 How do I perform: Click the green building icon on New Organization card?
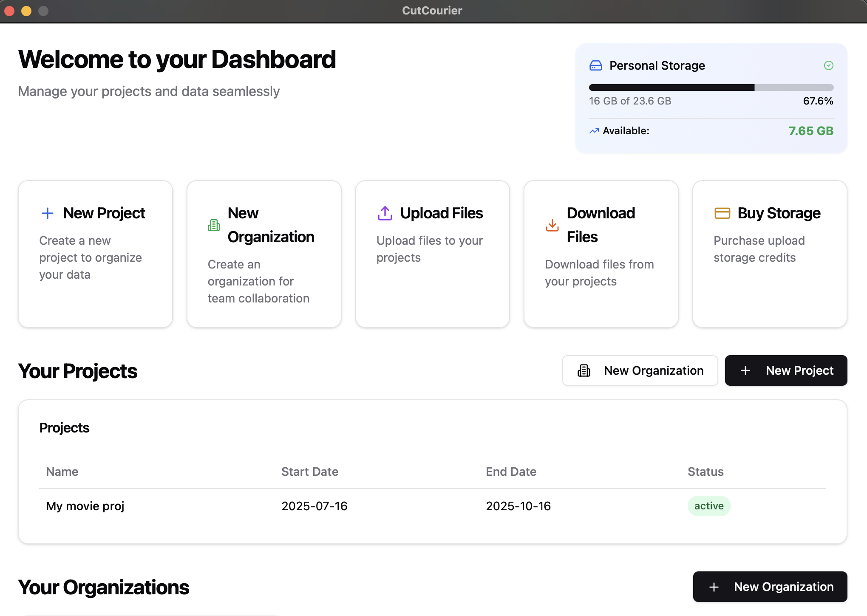pyautogui.click(x=214, y=225)
